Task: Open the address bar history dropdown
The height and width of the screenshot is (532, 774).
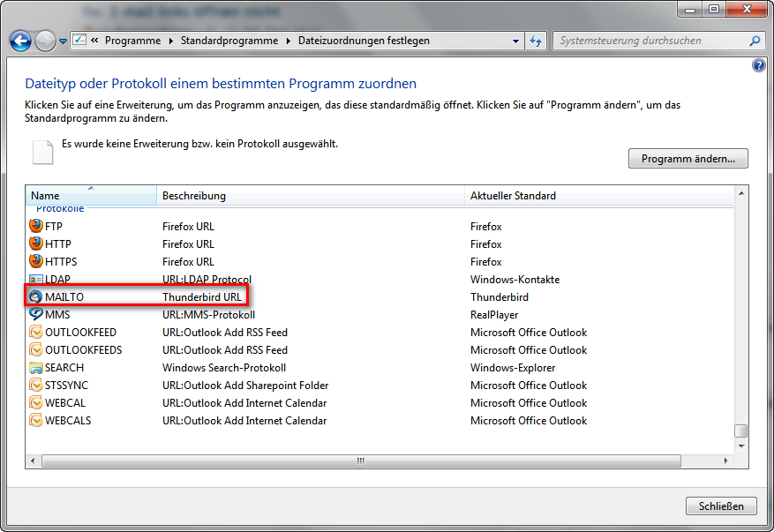Action: click(x=516, y=41)
